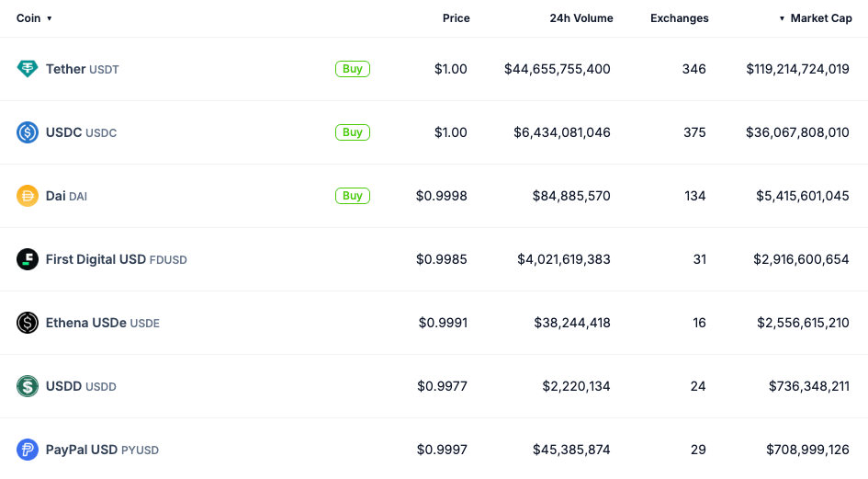Sort table by 24h Volume header
Screen dimensions: 868x479
(581, 18)
